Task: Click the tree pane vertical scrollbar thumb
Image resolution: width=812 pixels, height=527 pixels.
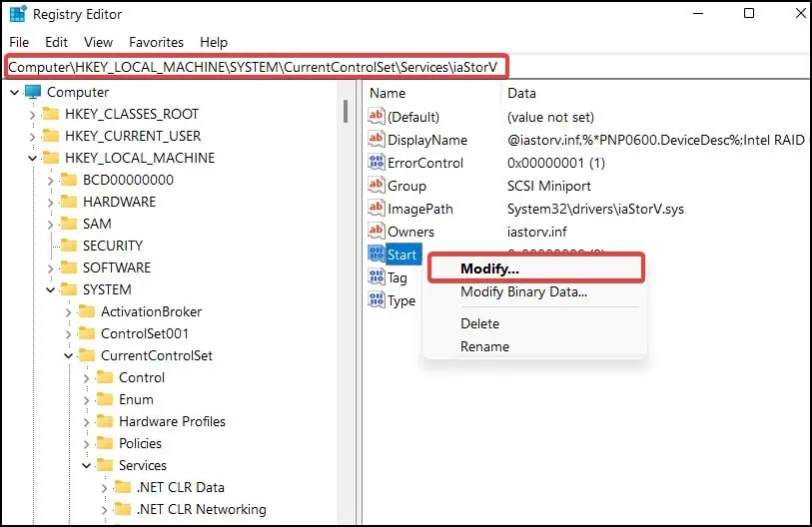Action: (346, 111)
